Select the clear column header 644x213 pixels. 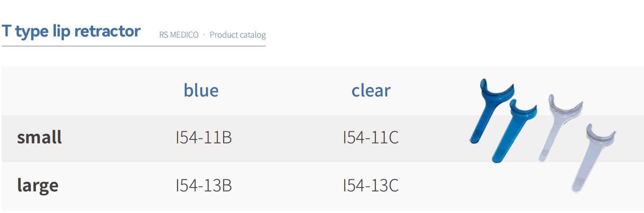coord(371,90)
